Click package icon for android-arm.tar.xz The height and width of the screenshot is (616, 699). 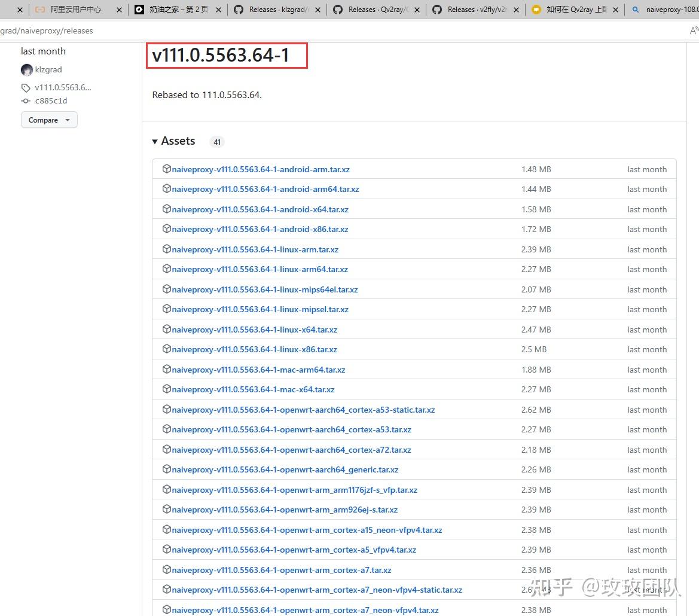point(167,169)
